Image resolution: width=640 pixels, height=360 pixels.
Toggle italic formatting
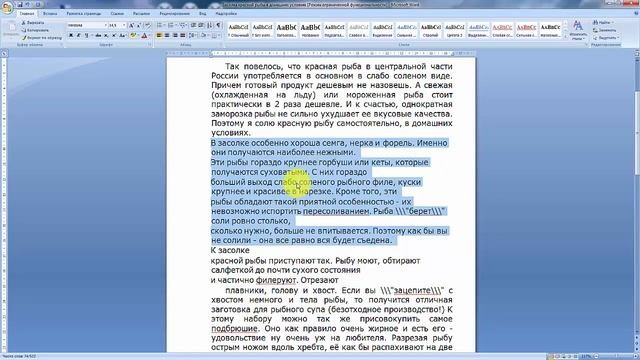(x=78, y=36)
